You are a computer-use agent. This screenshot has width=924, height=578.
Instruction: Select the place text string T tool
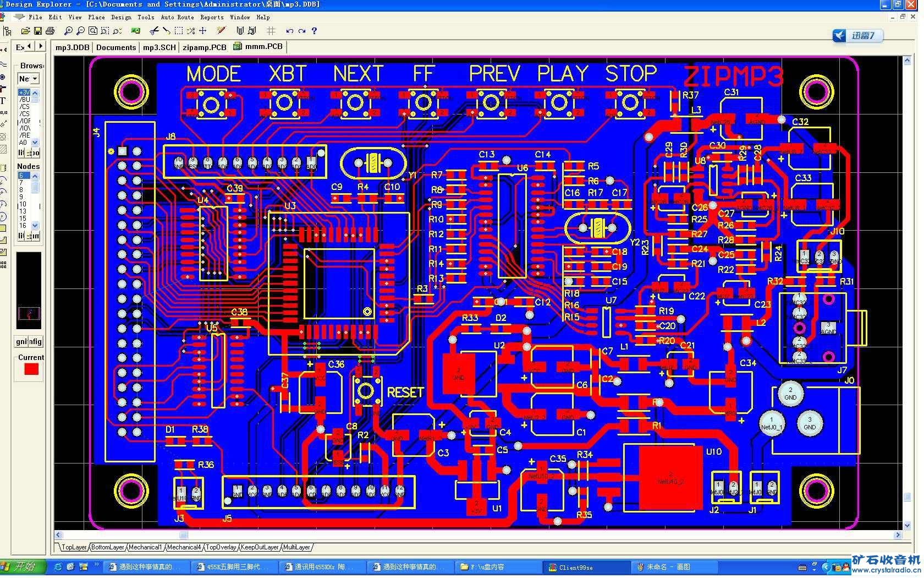pos(3,101)
